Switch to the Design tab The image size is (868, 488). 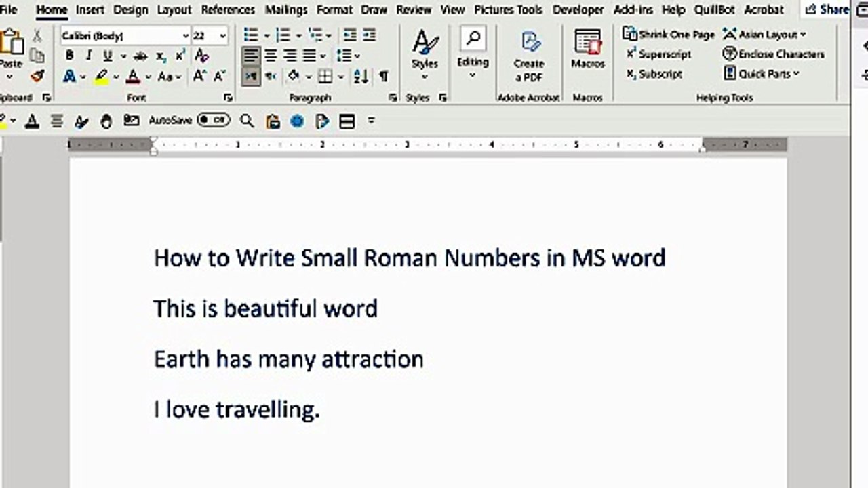coord(130,9)
